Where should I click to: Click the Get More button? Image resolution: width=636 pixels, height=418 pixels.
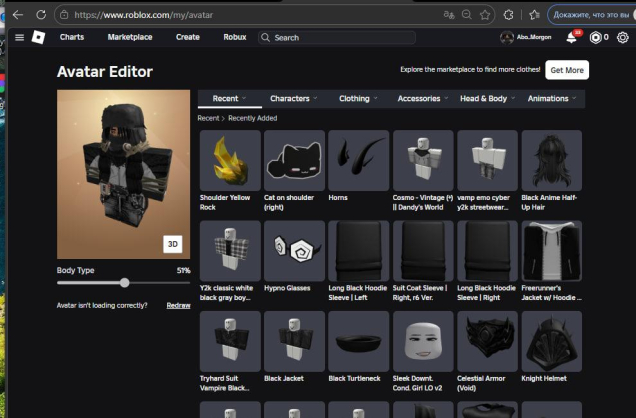tap(567, 70)
